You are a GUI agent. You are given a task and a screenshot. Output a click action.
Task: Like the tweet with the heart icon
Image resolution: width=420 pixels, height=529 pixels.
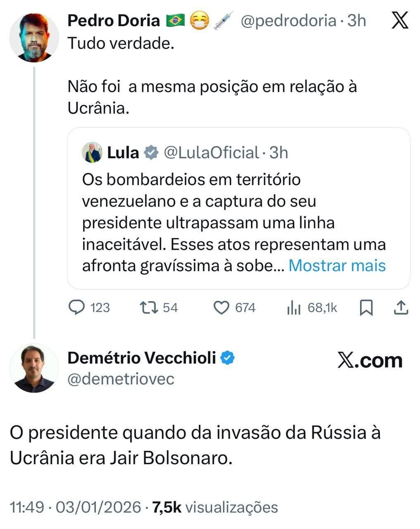click(x=222, y=307)
